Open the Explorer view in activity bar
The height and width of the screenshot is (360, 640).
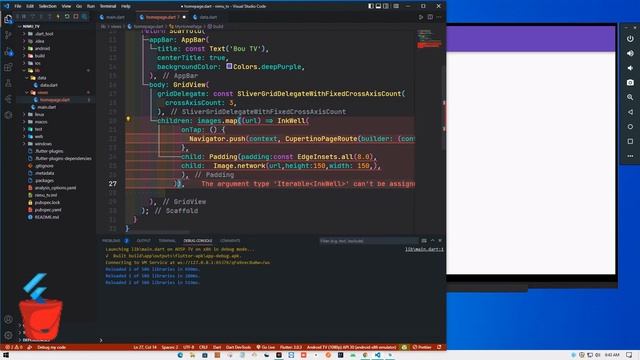8,19
